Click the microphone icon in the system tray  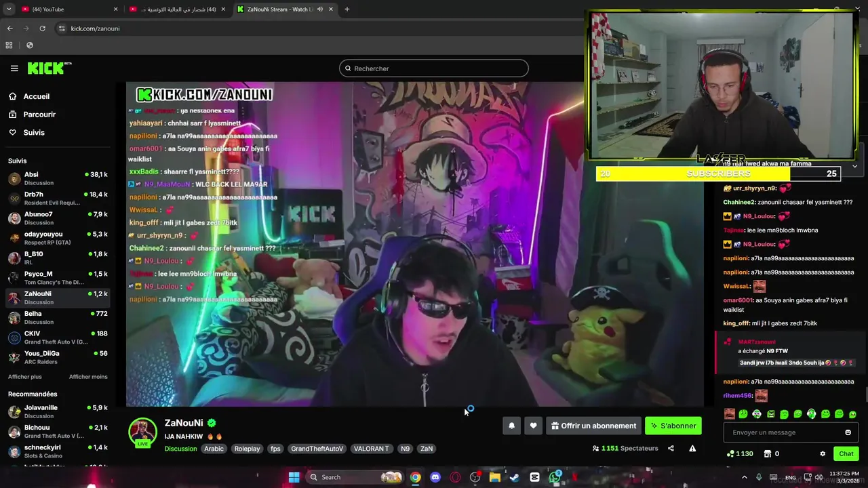coord(759,477)
